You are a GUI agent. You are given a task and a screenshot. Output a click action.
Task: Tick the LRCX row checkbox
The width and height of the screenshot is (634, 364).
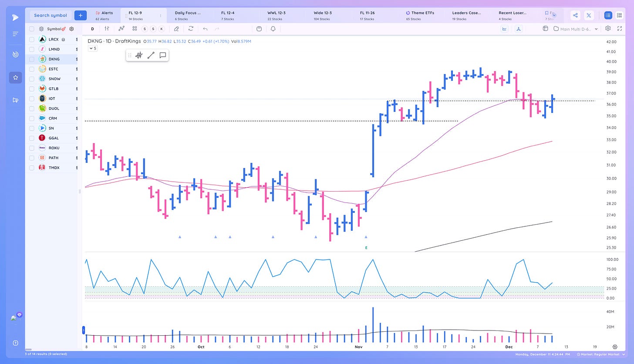click(x=32, y=39)
